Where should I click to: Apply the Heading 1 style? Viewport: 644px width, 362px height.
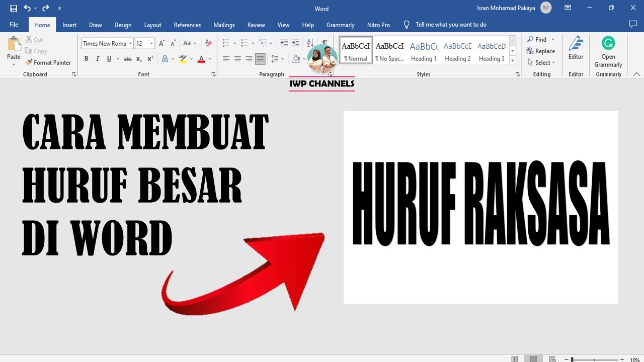pyautogui.click(x=424, y=50)
